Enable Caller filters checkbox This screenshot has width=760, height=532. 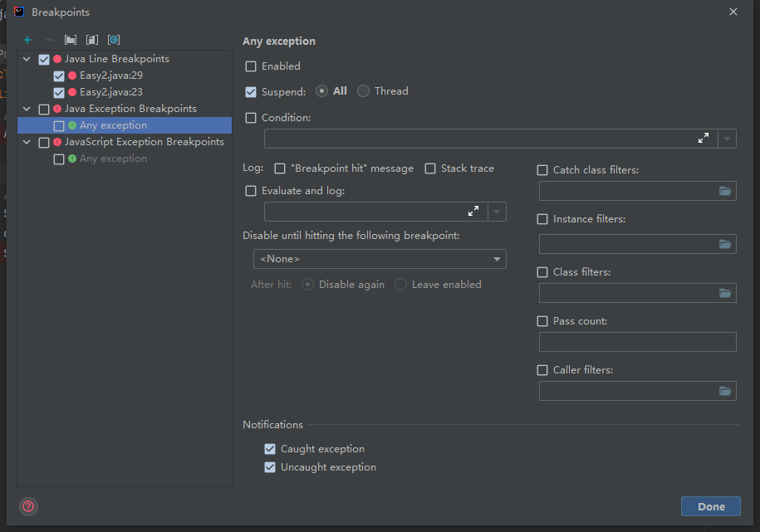[x=542, y=370]
